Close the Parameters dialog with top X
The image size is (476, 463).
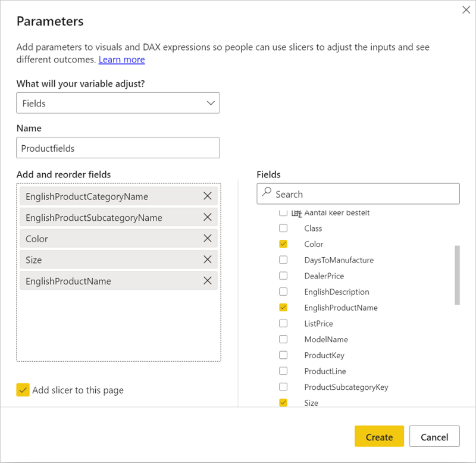click(x=466, y=10)
